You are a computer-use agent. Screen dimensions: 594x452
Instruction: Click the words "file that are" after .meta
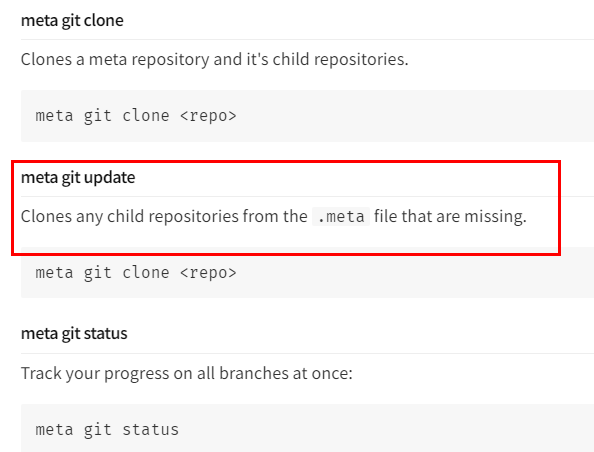[417, 217]
